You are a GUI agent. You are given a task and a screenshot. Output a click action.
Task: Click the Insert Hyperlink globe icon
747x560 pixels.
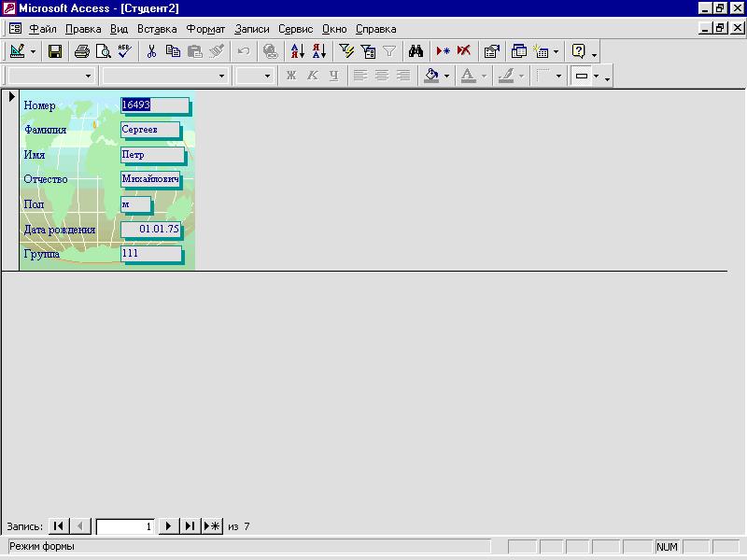pyautogui.click(x=271, y=51)
